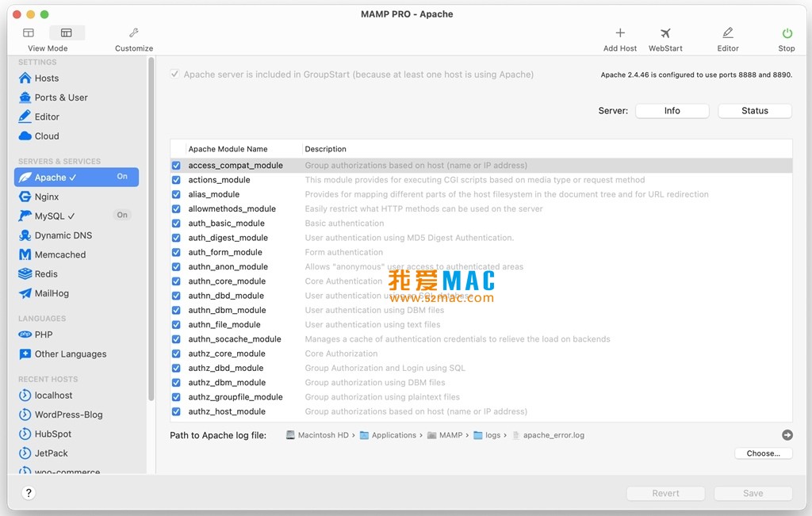The height and width of the screenshot is (516, 812).
Task: Click the Dynamic DNS octopus icon
Action: (25, 235)
